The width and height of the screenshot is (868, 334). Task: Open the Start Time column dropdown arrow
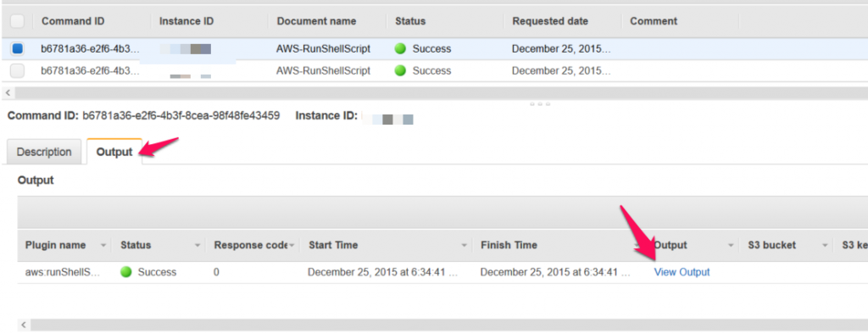464,245
